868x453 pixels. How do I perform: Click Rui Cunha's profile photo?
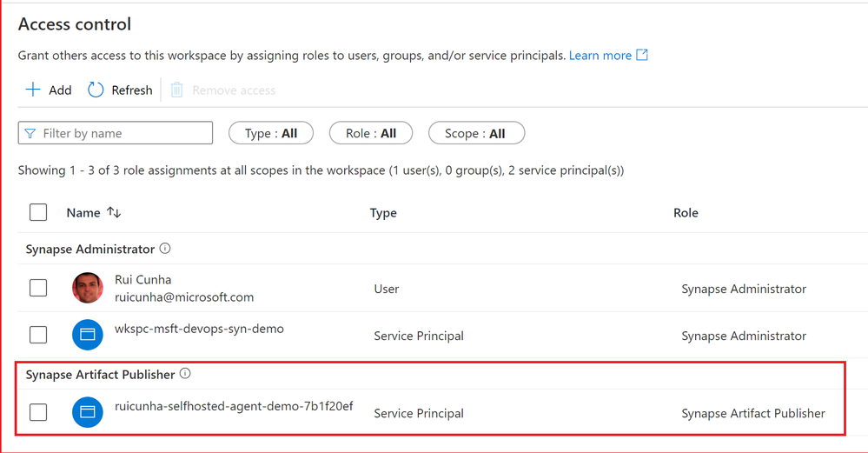pos(88,289)
